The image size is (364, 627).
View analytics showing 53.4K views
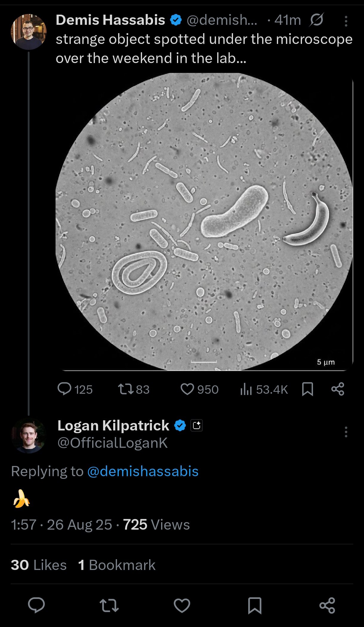(x=246, y=389)
